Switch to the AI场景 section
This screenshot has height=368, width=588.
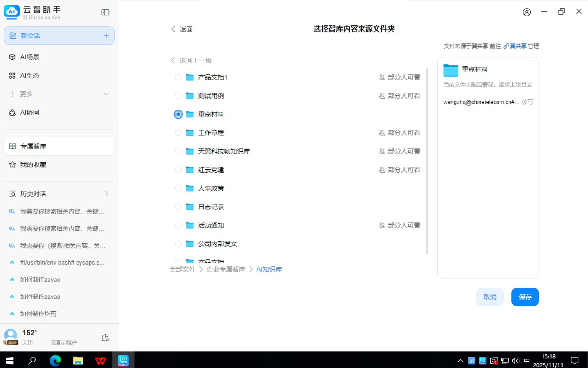29,57
